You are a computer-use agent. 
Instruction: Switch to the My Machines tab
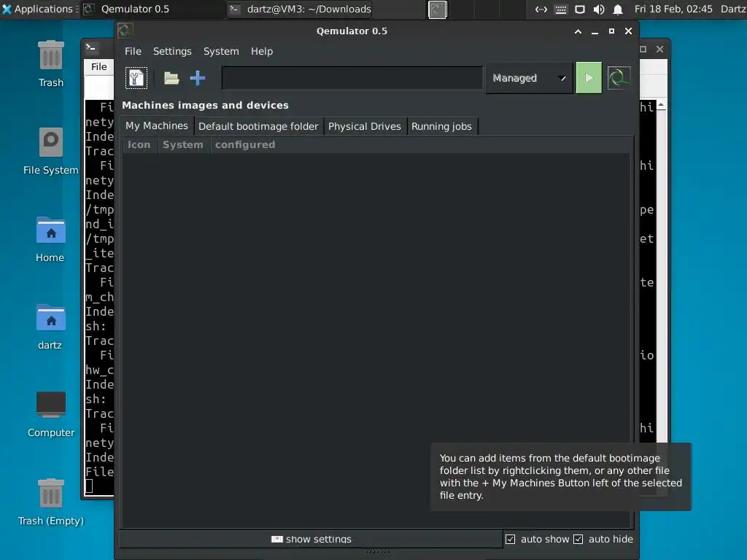point(157,125)
